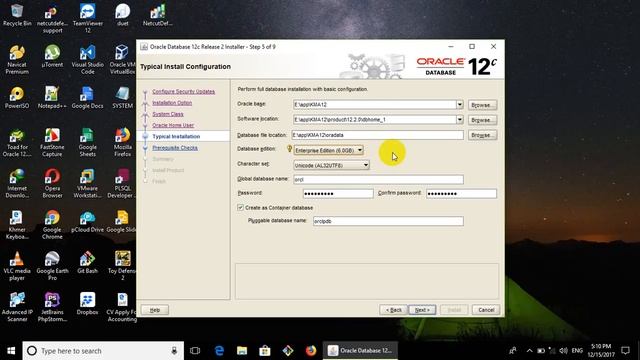640x360 pixels.
Task: Open the Database edition dropdown
Action: (x=328, y=150)
